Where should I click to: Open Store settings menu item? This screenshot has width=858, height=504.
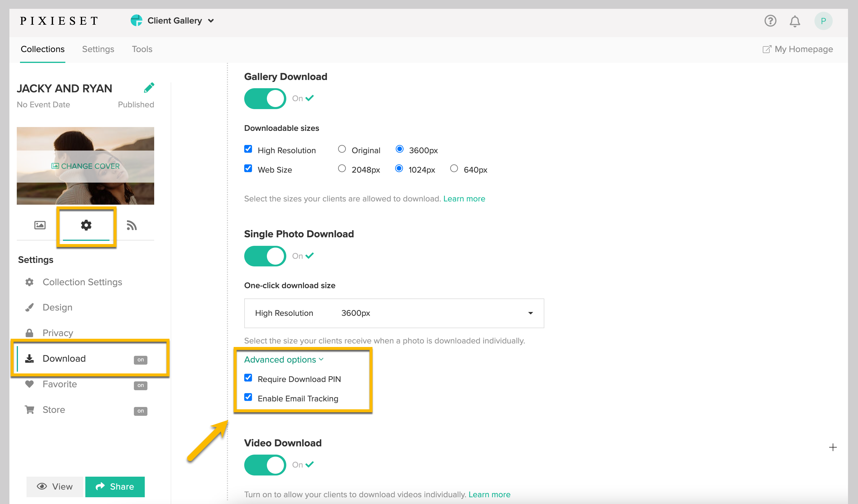pyautogui.click(x=54, y=409)
